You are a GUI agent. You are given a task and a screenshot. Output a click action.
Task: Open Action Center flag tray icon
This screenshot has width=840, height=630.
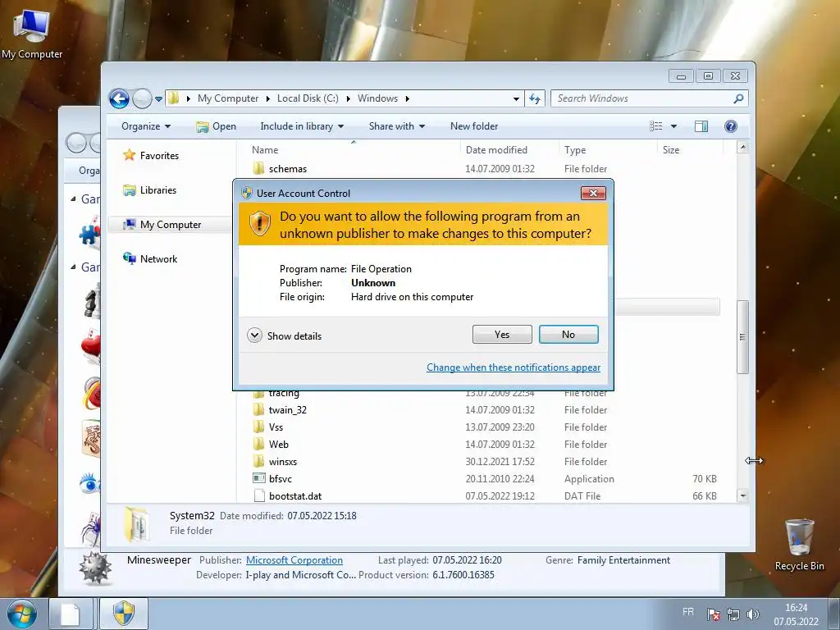(x=713, y=614)
